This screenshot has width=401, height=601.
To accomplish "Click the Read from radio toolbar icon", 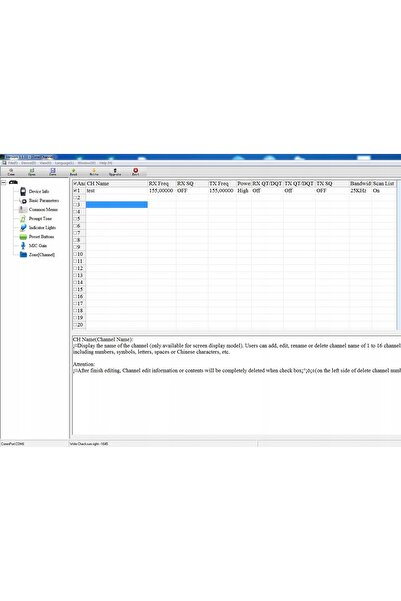I will (x=73, y=172).
